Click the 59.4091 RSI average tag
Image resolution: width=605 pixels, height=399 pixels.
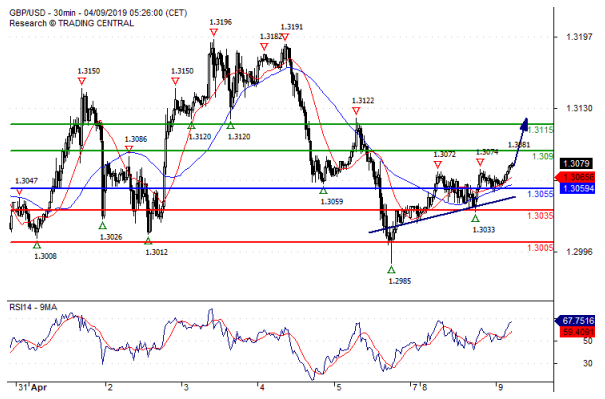[x=577, y=331]
